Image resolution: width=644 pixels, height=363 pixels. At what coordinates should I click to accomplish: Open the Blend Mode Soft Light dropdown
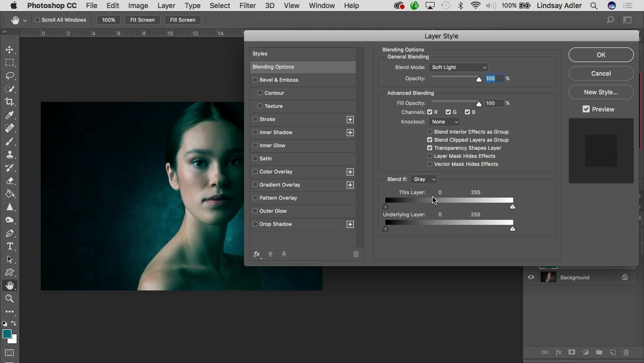coord(458,67)
